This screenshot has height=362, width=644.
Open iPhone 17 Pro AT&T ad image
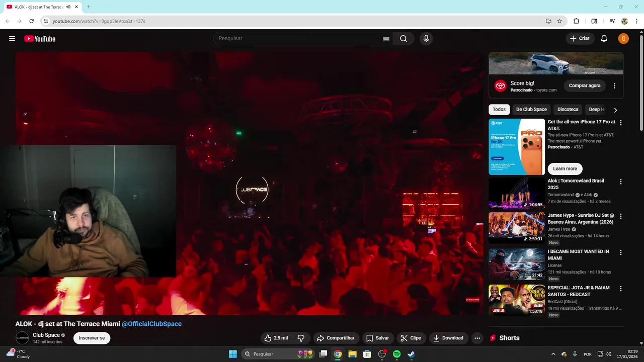click(517, 147)
